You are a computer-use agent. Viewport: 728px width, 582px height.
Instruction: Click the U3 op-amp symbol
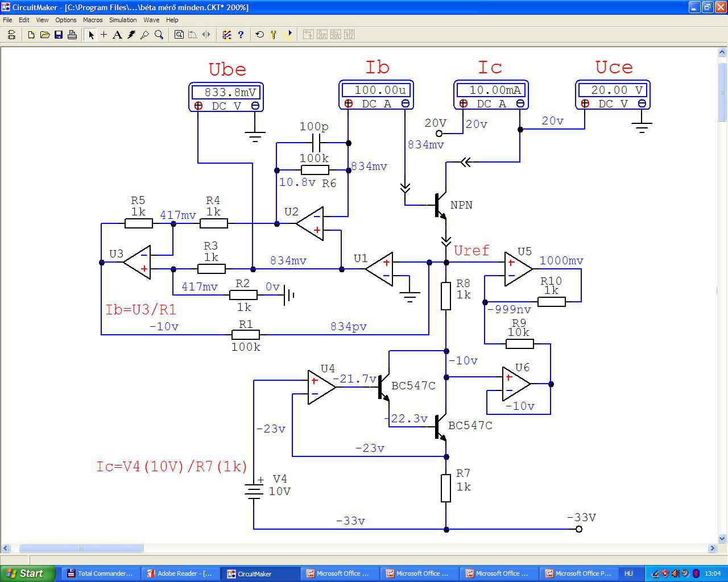[137, 262]
